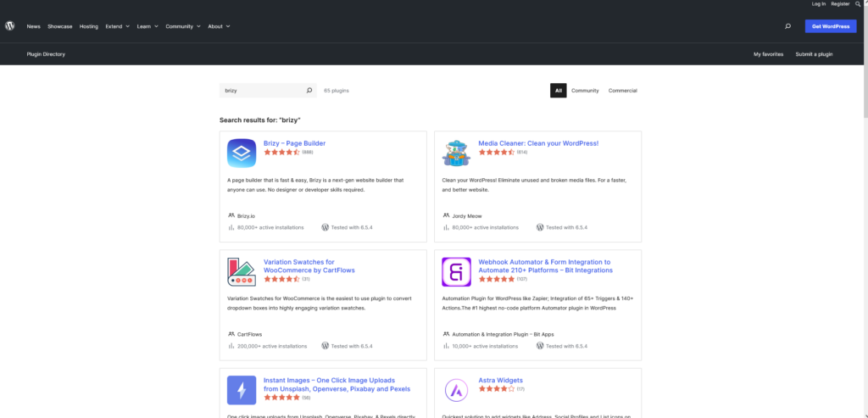Click the installations chart icon for 200,000+ installations
The width and height of the screenshot is (868, 418).
coord(231,345)
